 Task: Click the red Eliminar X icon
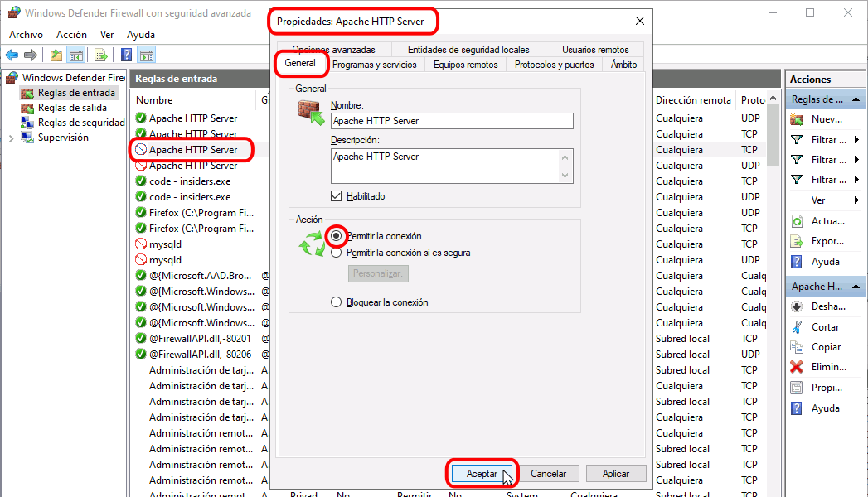tap(797, 367)
